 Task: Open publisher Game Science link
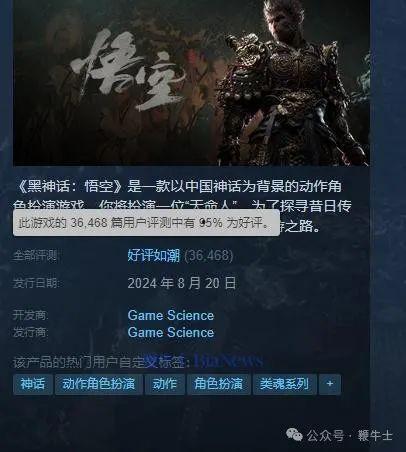point(171,332)
